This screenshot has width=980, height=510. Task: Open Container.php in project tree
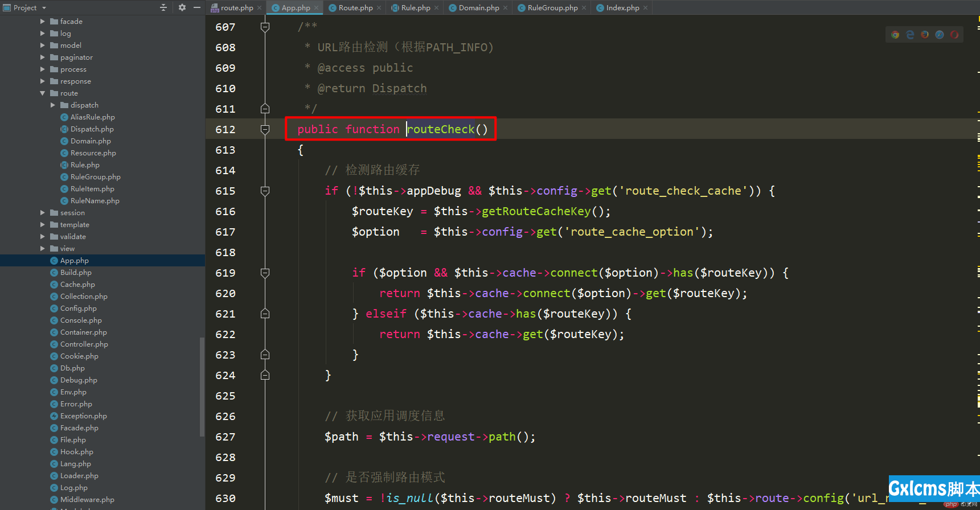click(x=79, y=332)
